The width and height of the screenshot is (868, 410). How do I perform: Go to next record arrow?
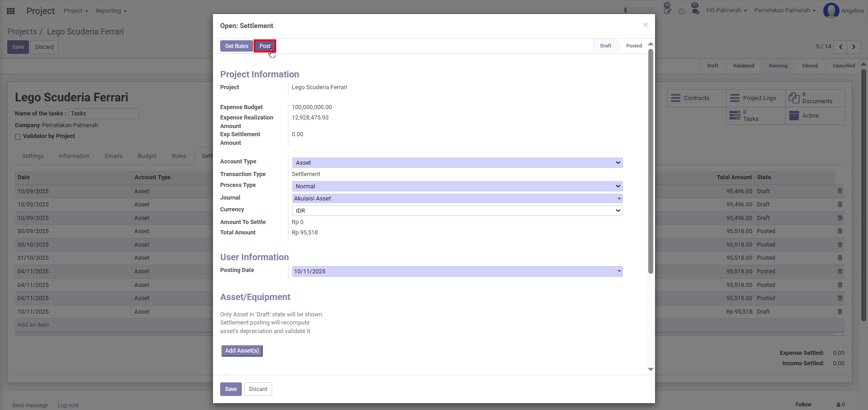click(x=854, y=47)
